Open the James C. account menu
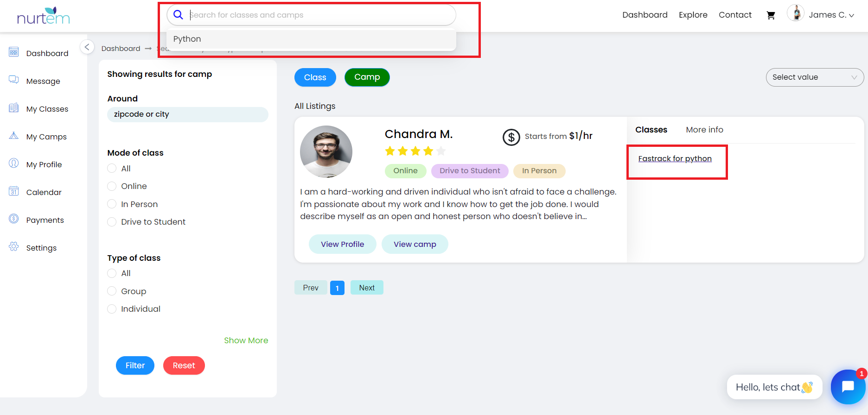 821,15
